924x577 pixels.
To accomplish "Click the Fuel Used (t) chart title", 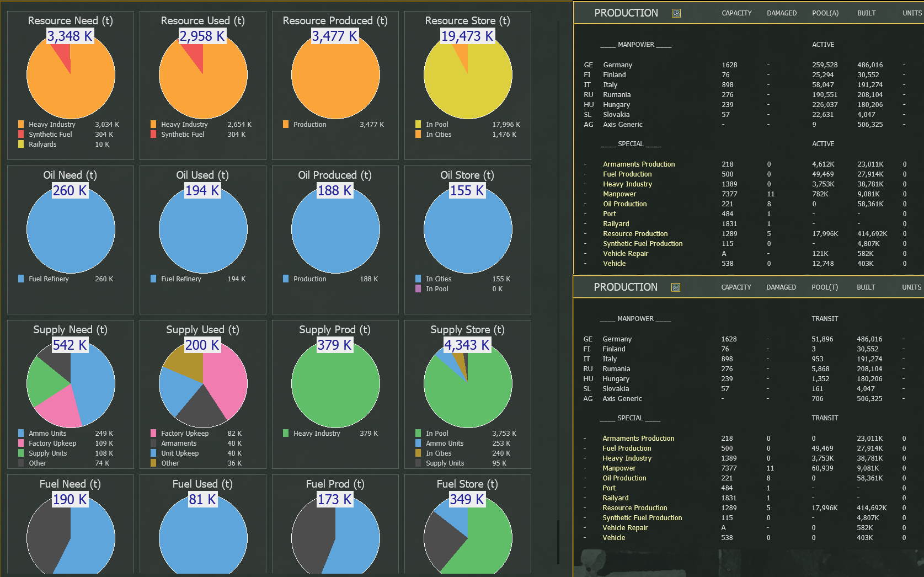I will pyautogui.click(x=202, y=484).
